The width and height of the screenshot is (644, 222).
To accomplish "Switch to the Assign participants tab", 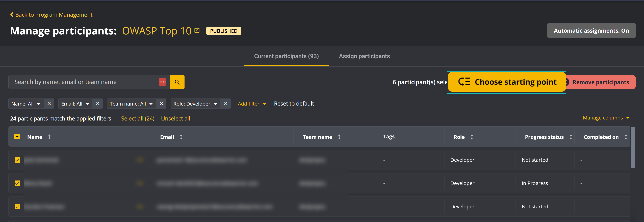I will 364,56.
